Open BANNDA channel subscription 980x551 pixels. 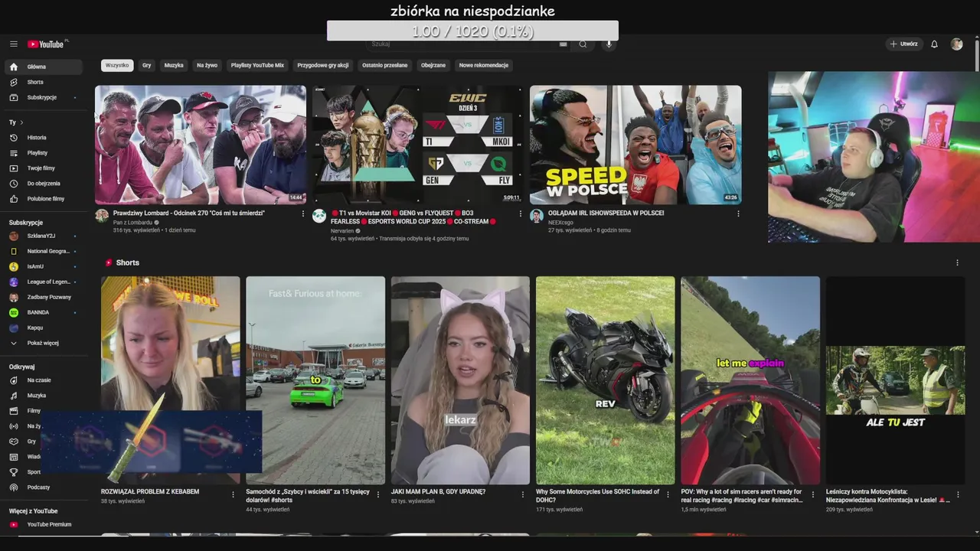pos(44,312)
